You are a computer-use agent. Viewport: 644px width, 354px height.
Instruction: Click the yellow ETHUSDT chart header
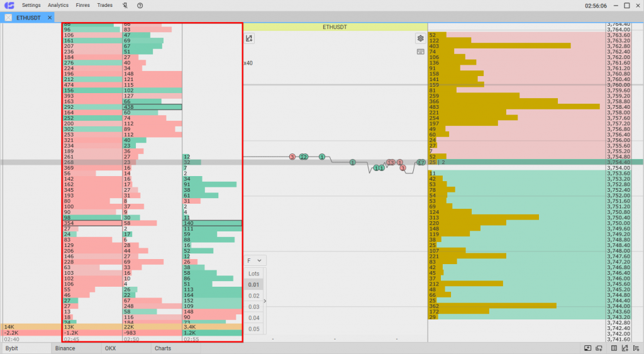335,27
